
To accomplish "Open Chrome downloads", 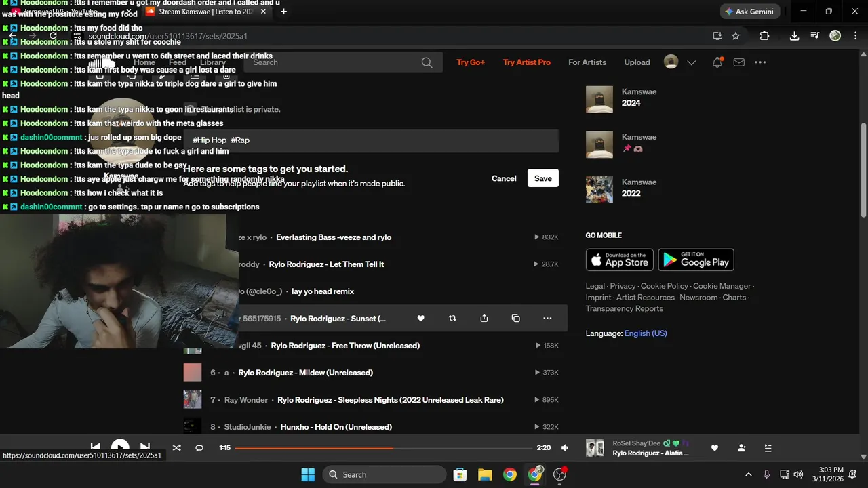I will [x=794, y=36].
